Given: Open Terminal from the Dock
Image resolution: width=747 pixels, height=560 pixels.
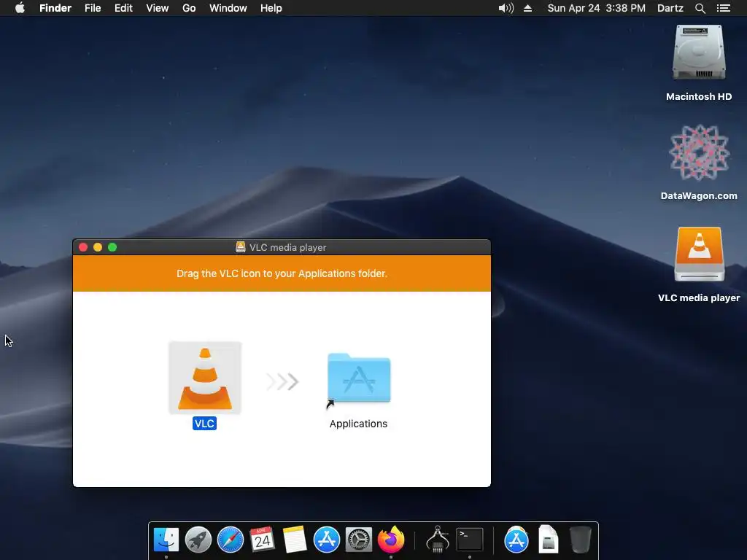Looking at the screenshot, I should (470, 540).
